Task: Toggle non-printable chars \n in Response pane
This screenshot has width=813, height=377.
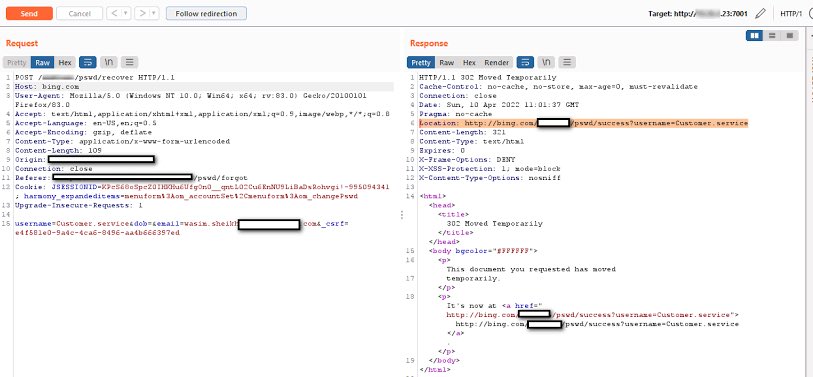Action: (x=546, y=62)
